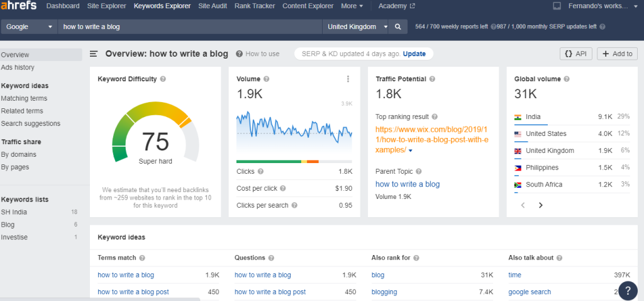Open the Google search engine dropdown

click(x=29, y=26)
